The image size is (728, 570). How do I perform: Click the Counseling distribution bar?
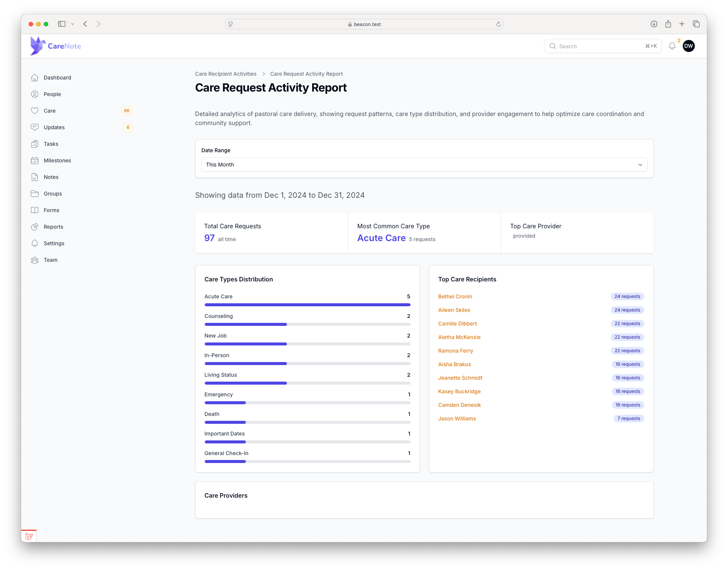click(307, 324)
